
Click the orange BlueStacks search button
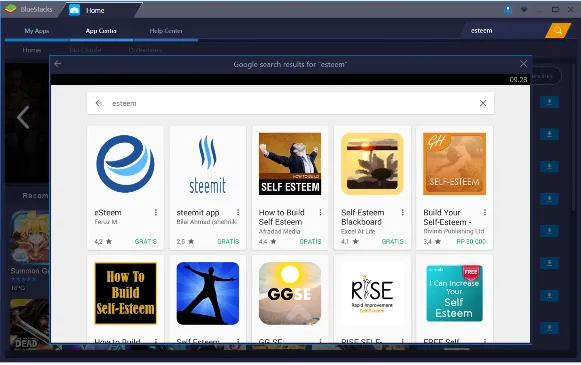[558, 30]
